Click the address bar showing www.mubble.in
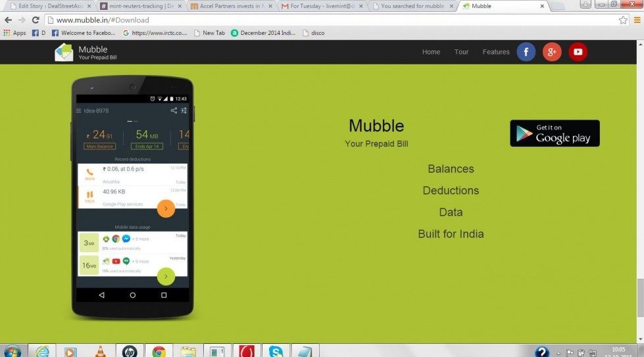Image resolution: width=644 pixels, height=357 pixels. [x=329, y=20]
